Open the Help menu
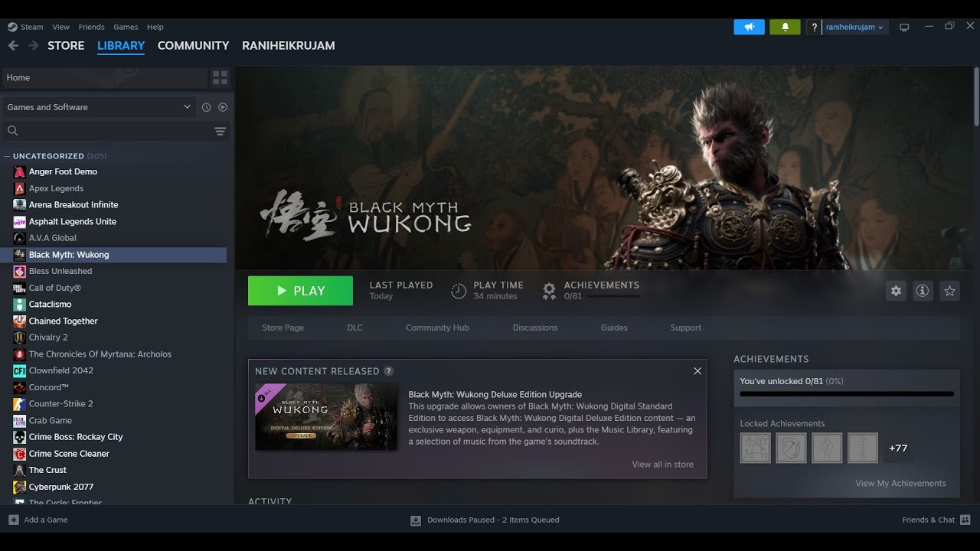This screenshot has height=551, width=980. point(155,27)
